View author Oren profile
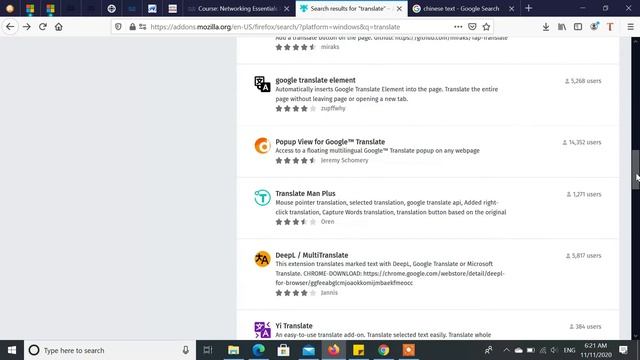The width and height of the screenshot is (640, 360). (327, 222)
